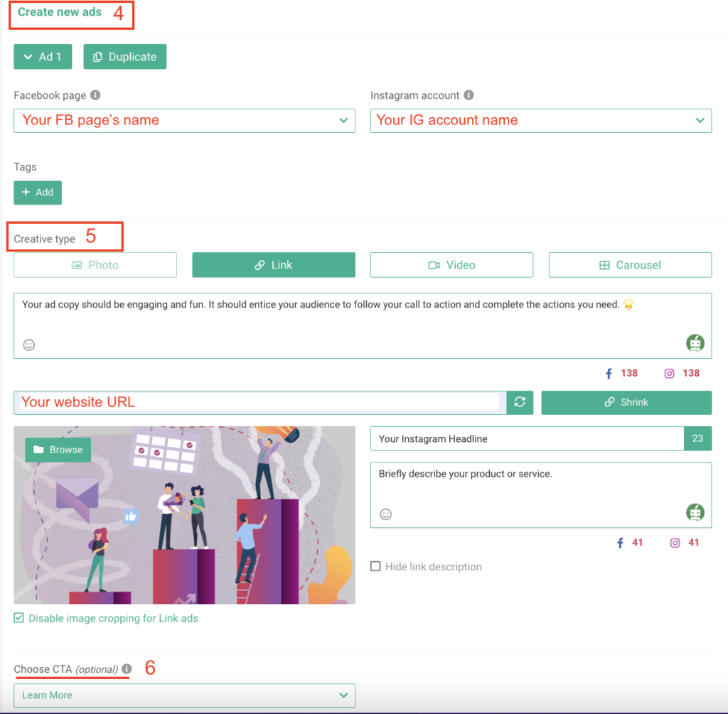This screenshot has height=714, width=728.
Task: Click Shrink to shorten the URL
Action: pyautogui.click(x=626, y=402)
